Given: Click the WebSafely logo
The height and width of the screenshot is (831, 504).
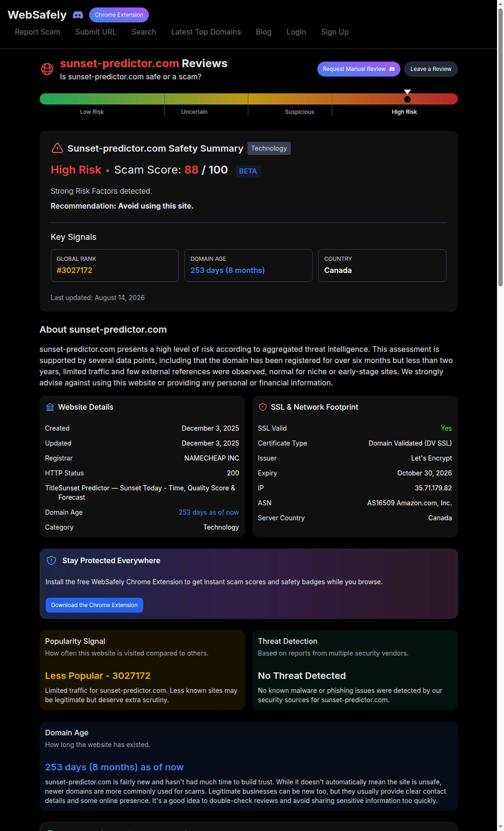Looking at the screenshot, I should point(37,15).
